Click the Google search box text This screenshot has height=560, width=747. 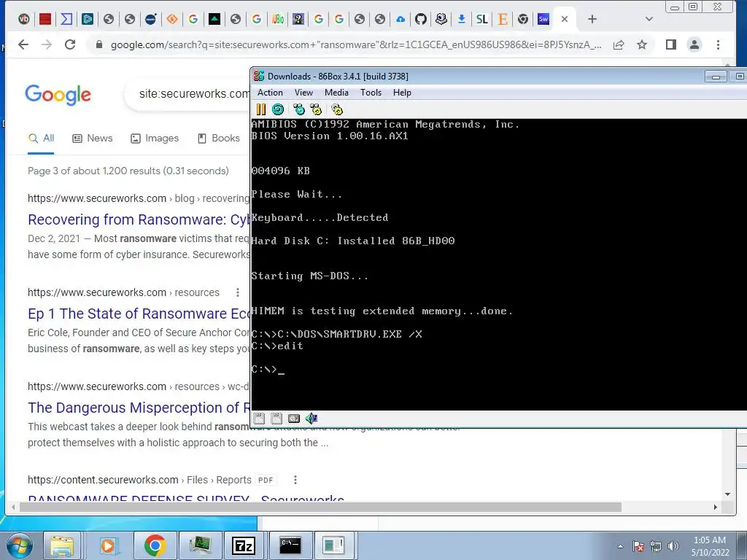193,94
